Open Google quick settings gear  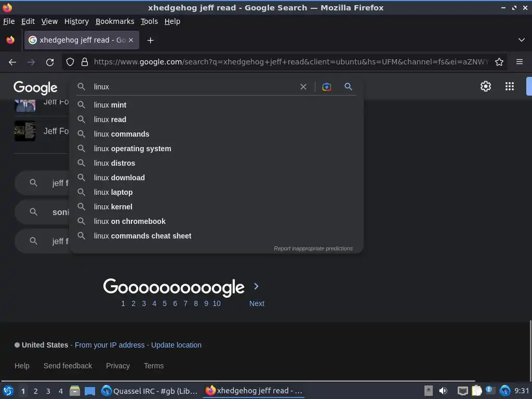[486, 86]
